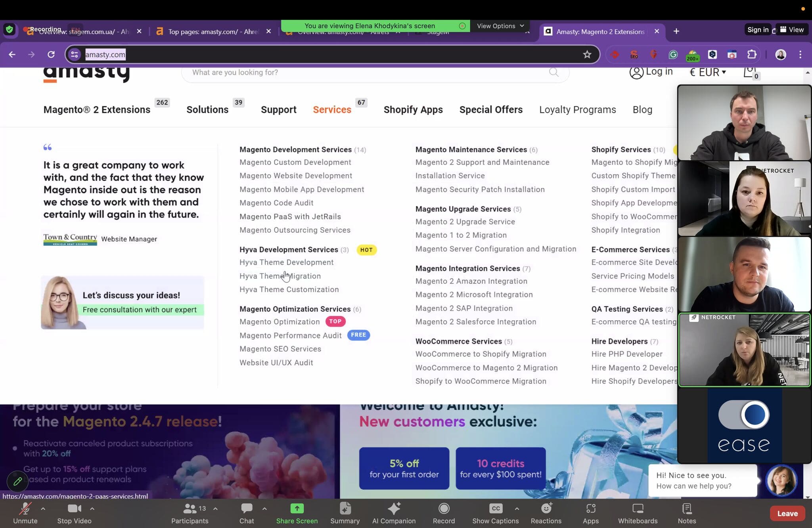
Task: Reload the amasty.com page
Action: pyautogui.click(x=51, y=54)
